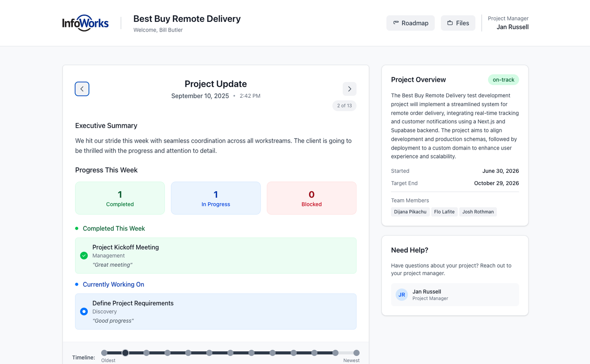Click the 'Great meeting' comment

113,265
